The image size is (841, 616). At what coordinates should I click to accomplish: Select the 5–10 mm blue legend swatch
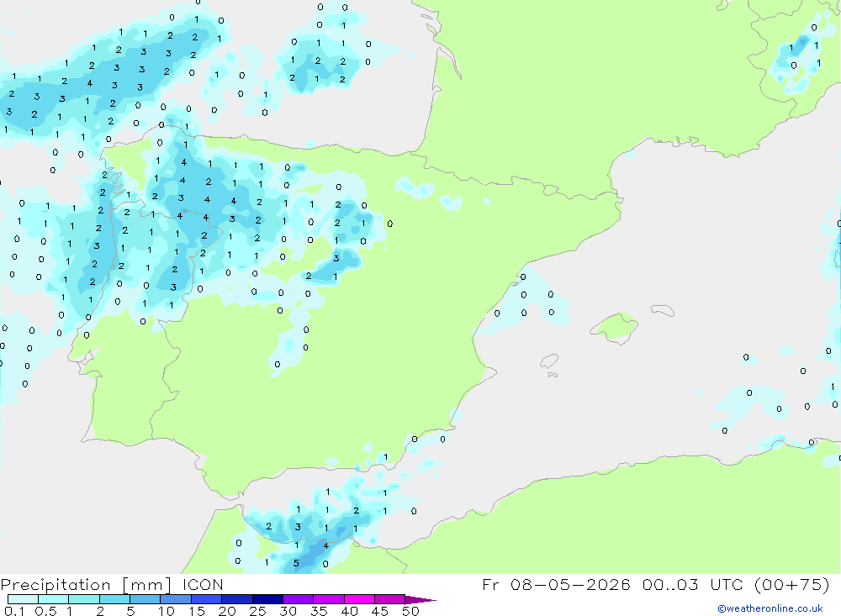(145, 599)
